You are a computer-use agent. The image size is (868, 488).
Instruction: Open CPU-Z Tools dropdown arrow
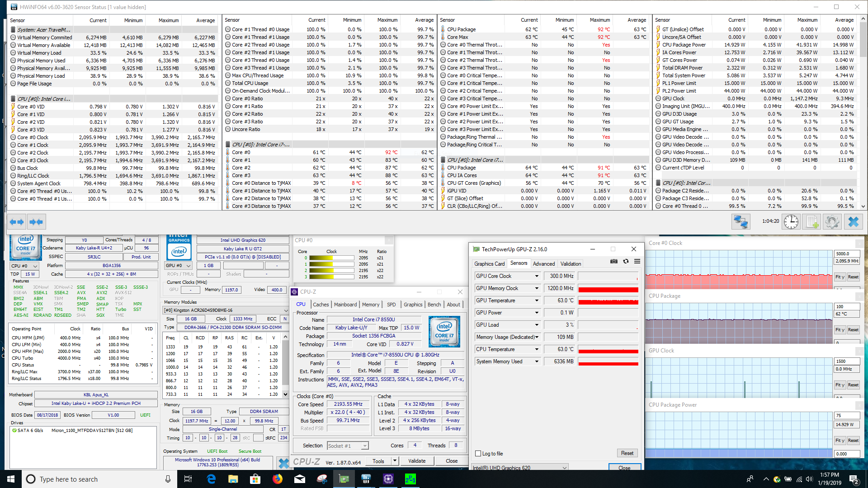(395, 461)
